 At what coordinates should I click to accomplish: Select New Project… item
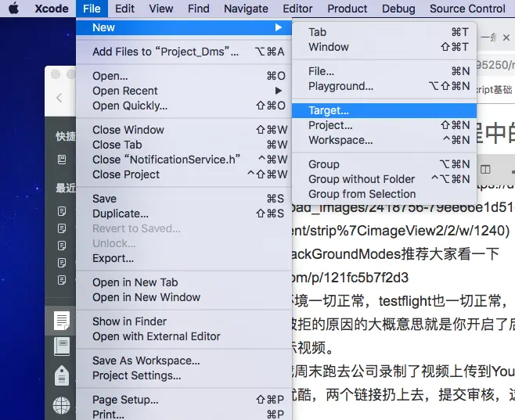[384, 125]
